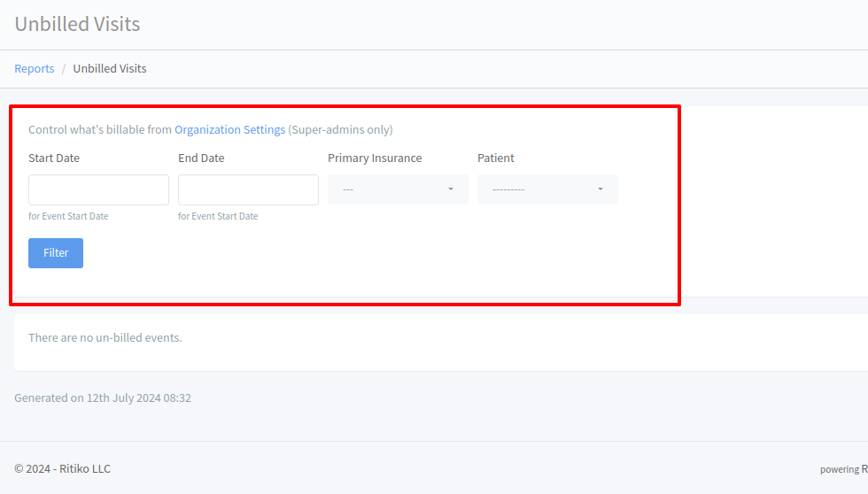Click the Primary Insurance field label

coord(375,158)
